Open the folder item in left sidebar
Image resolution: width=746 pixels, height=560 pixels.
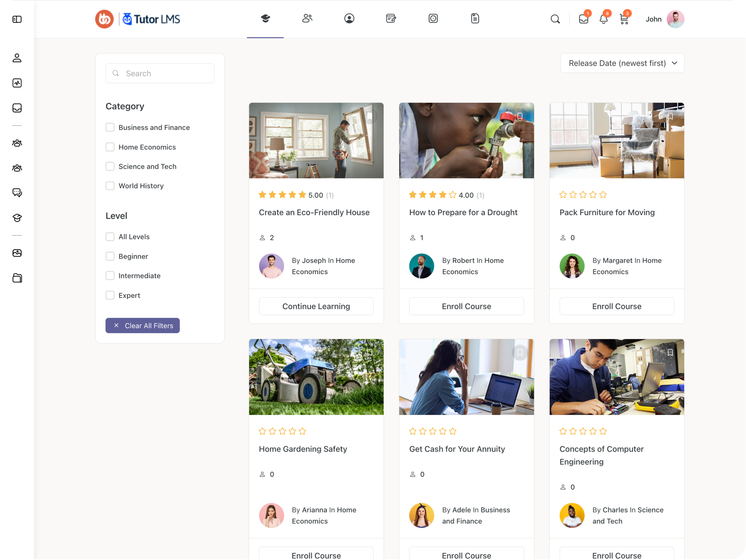17,278
